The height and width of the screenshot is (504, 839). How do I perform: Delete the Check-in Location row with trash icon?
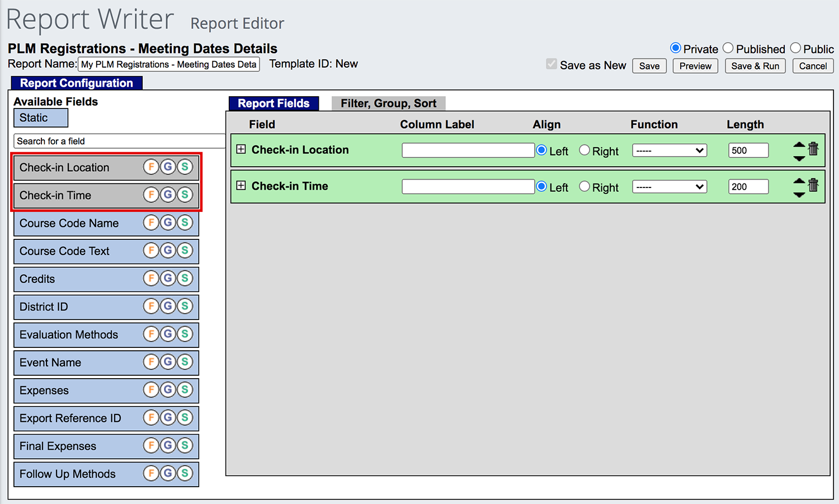click(813, 149)
